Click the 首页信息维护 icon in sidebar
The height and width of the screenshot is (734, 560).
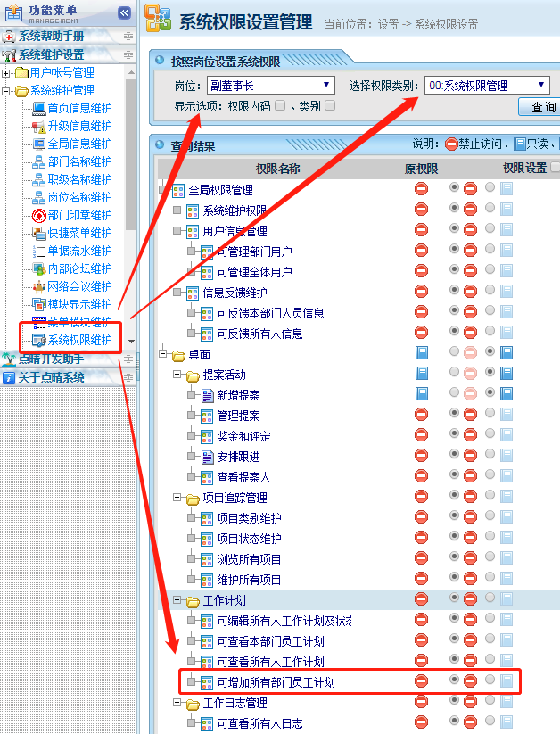[x=38, y=109]
